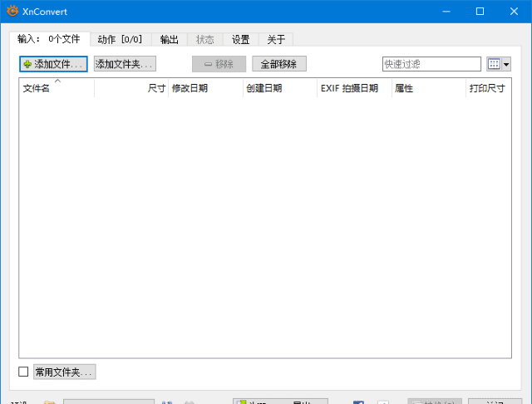Sort list by 修改日期 column header
This screenshot has width=532, height=404.
click(x=205, y=88)
